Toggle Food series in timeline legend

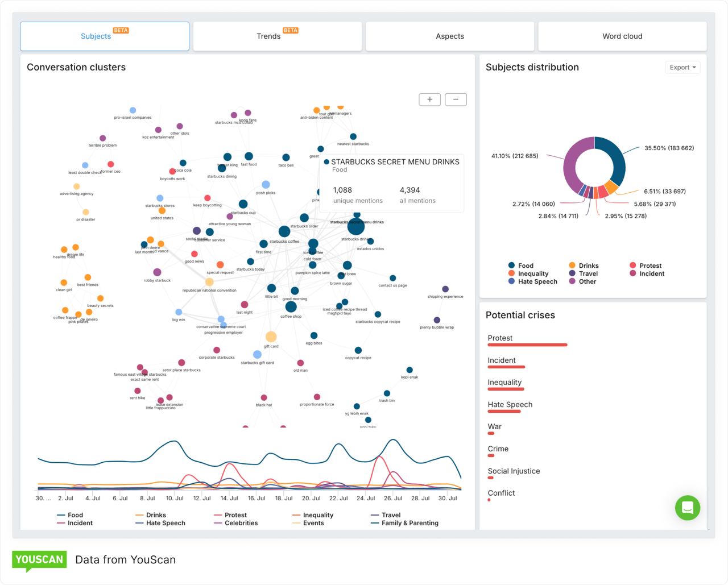coord(70,515)
